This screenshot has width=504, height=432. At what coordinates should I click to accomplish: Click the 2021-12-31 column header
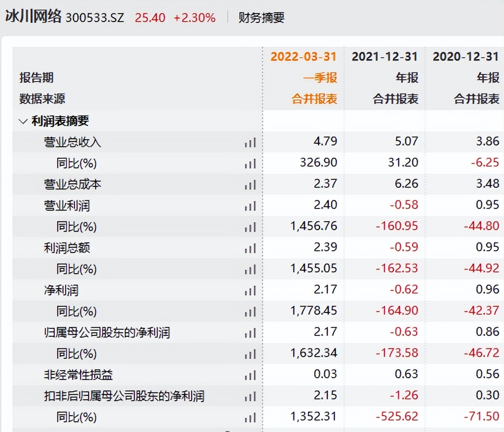click(x=385, y=56)
